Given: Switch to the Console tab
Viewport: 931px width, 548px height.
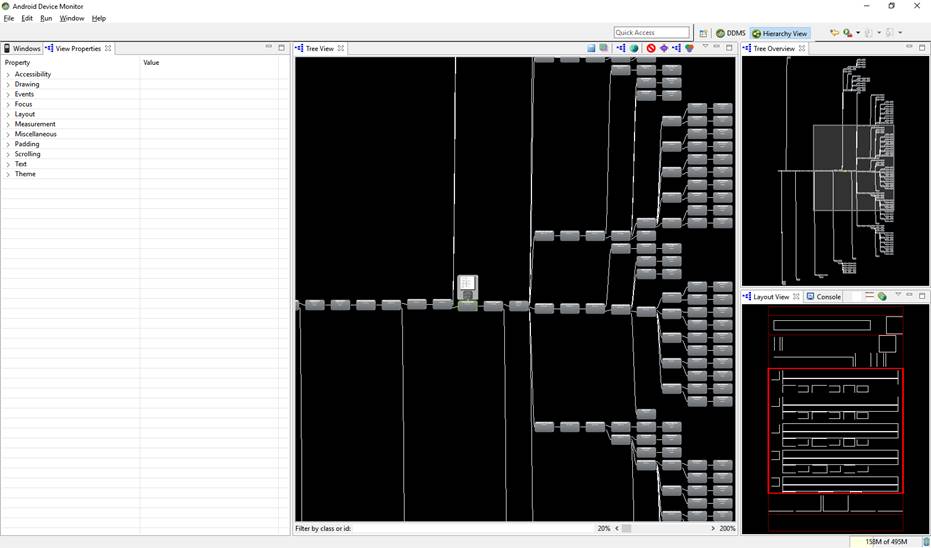Looking at the screenshot, I should [x=824, y=296].
